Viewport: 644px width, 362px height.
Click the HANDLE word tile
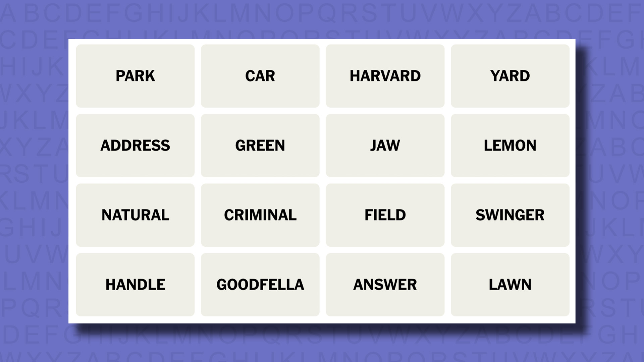(136, 285)
